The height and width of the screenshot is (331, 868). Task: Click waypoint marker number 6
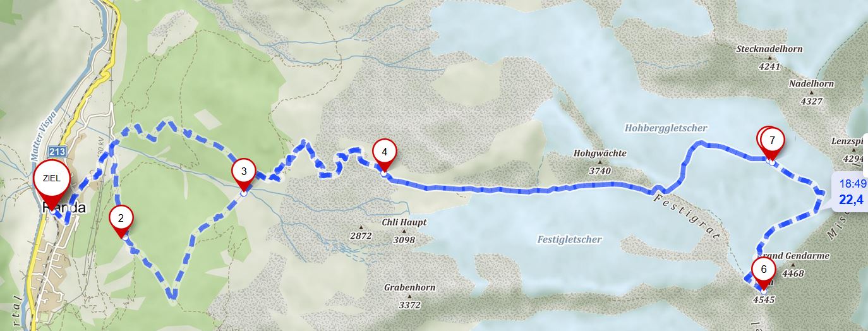[x=764, y=272]
